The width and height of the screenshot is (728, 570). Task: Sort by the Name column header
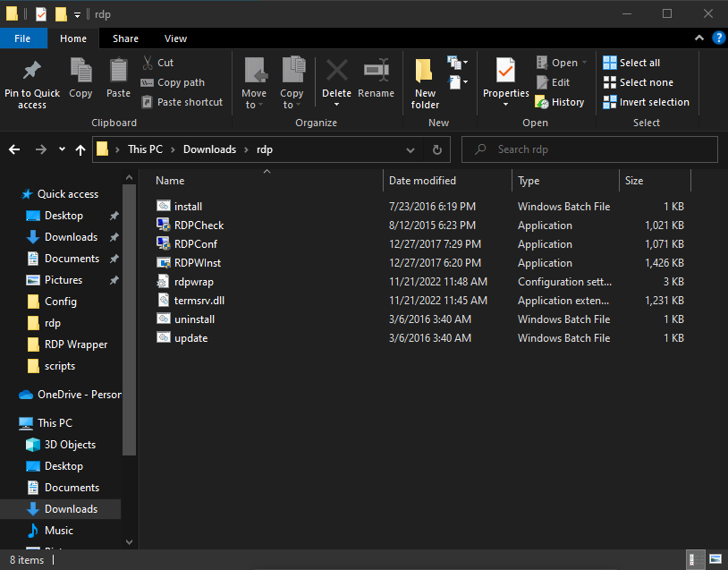[170, 181]
